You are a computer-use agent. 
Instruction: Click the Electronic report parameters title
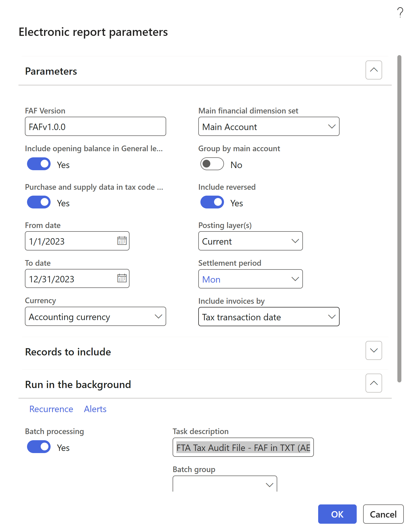[x=93, y=32]
